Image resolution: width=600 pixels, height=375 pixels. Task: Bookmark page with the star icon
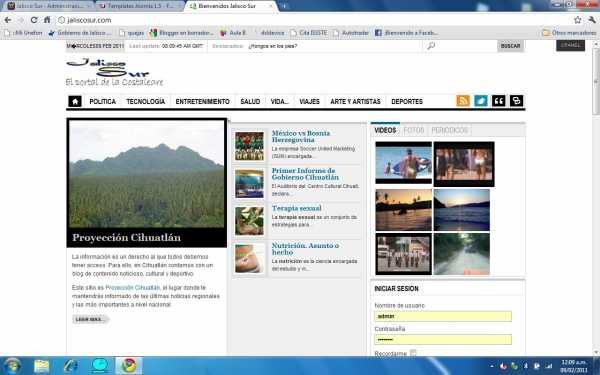coord(577,20)
